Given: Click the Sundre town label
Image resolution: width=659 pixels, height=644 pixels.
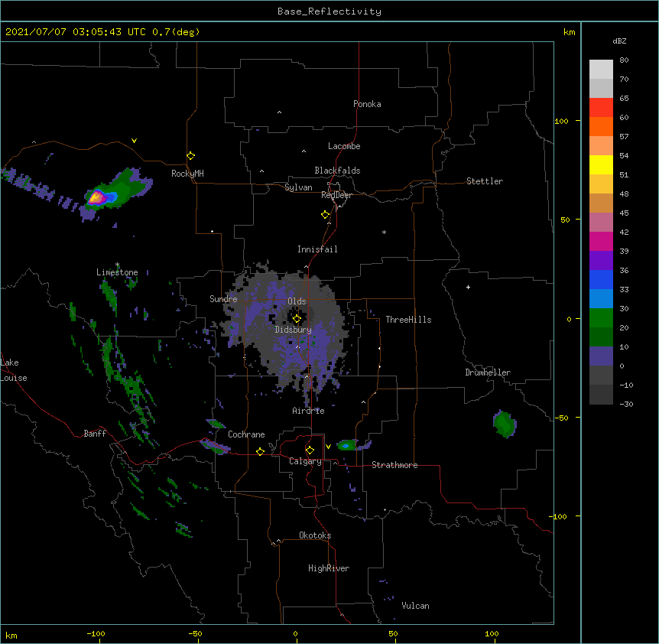Looking at the screenshot, I should tap(223, 299).
